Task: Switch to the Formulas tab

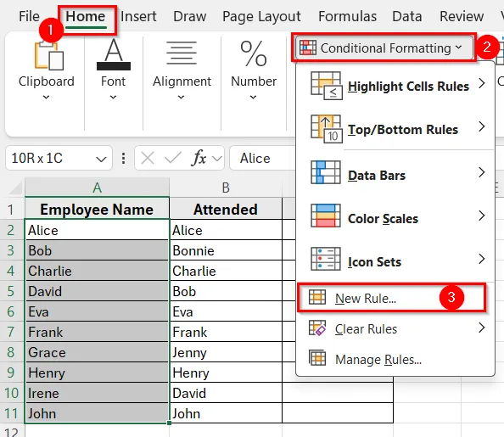Action: [348, 16]
